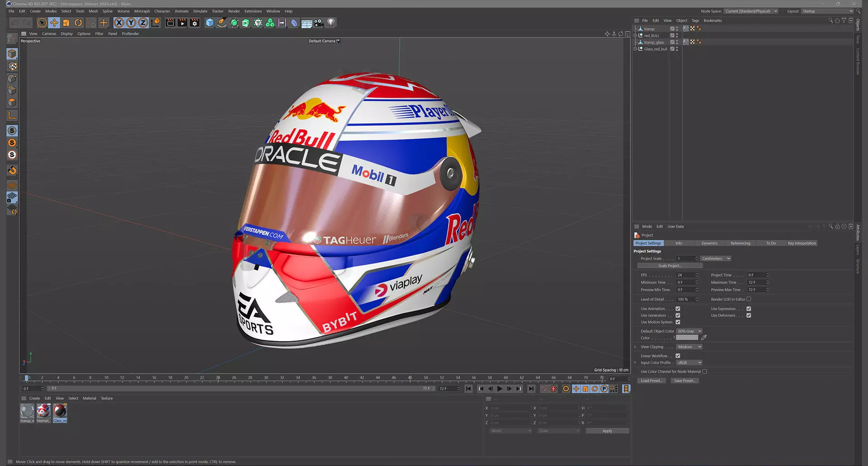The width and height of the screenshot is (868, 466).
Task: Expand the Input Color Profile settings
Action: 635,362
